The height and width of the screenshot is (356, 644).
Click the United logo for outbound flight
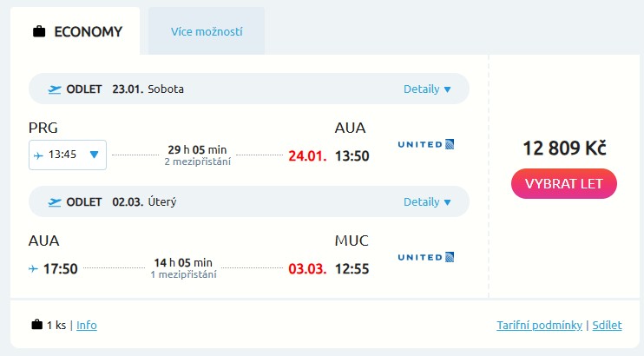point(425,144)
